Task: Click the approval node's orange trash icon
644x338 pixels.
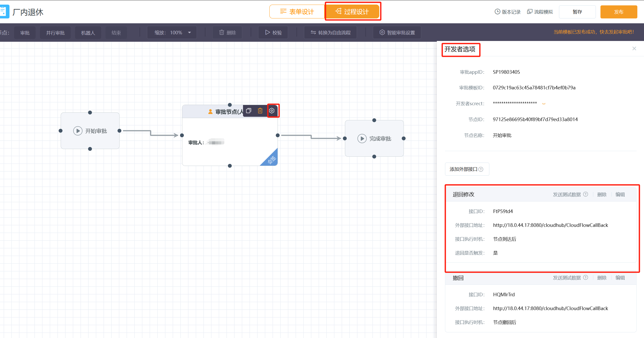Action: point(260,111)
